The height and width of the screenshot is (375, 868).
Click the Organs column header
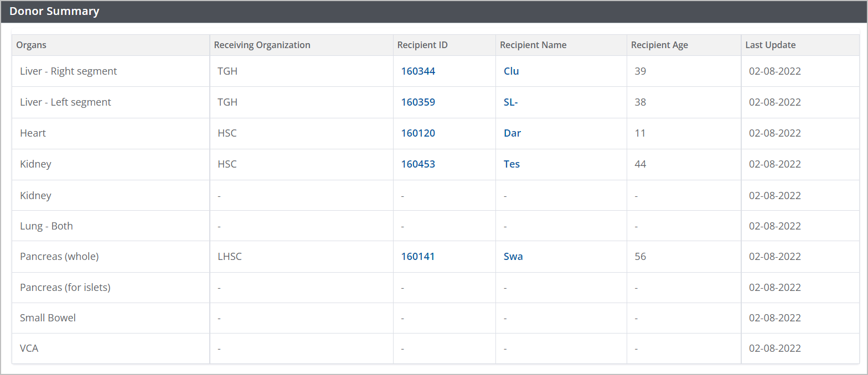31,45
